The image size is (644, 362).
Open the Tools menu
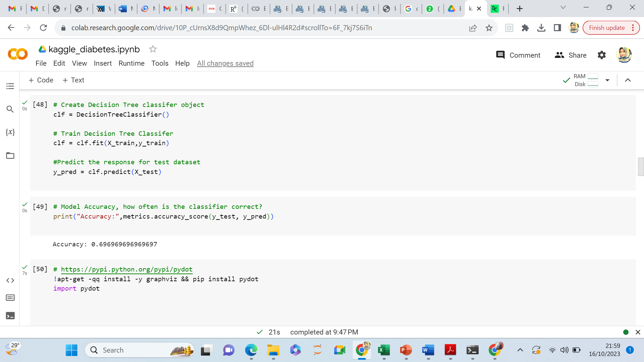[x=160, y=63]
